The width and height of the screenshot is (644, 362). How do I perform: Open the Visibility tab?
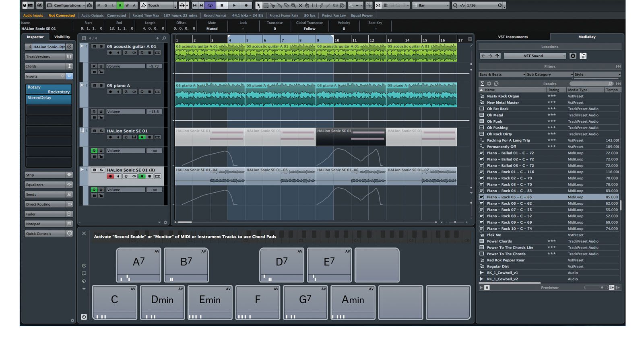(62, 37)
